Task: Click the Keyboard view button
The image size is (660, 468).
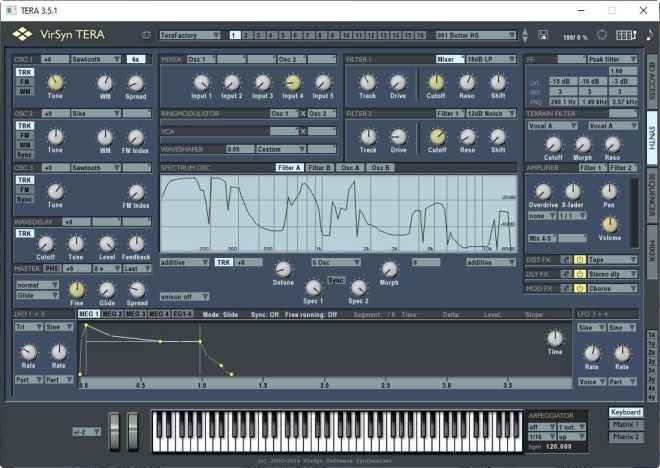Action: 625,412
